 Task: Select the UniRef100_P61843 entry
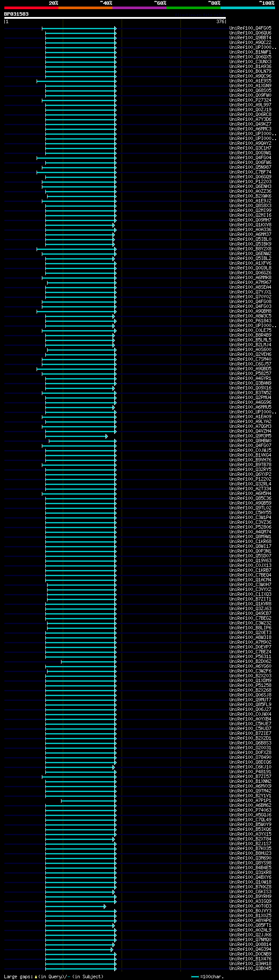tap(250, 321)
